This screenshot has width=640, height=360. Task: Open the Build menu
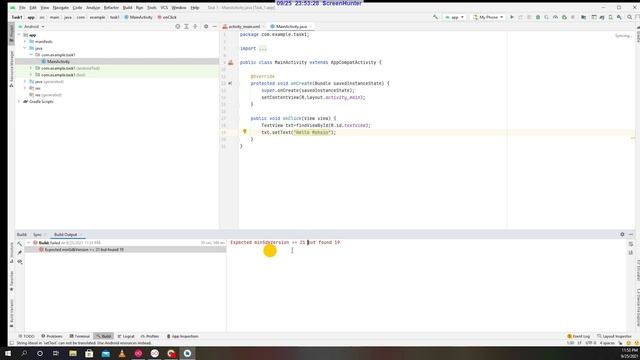click(x=127, y=8)
